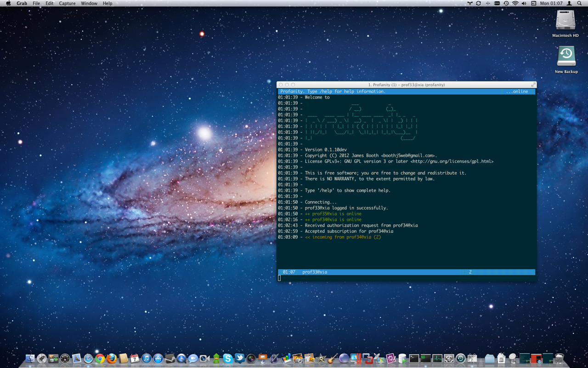588x368 pixels.
Task: Open the Trash in the Dock
Action: pos(559,358)
